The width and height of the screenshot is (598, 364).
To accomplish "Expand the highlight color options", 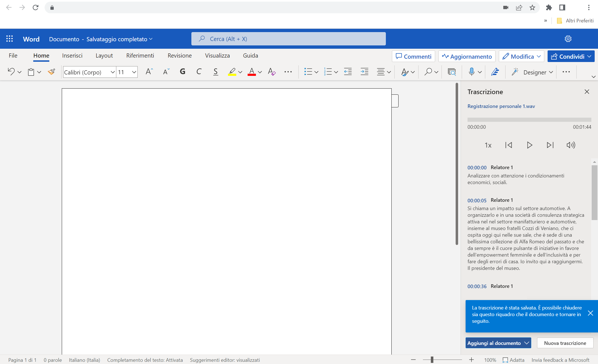I will pos(240,72).
